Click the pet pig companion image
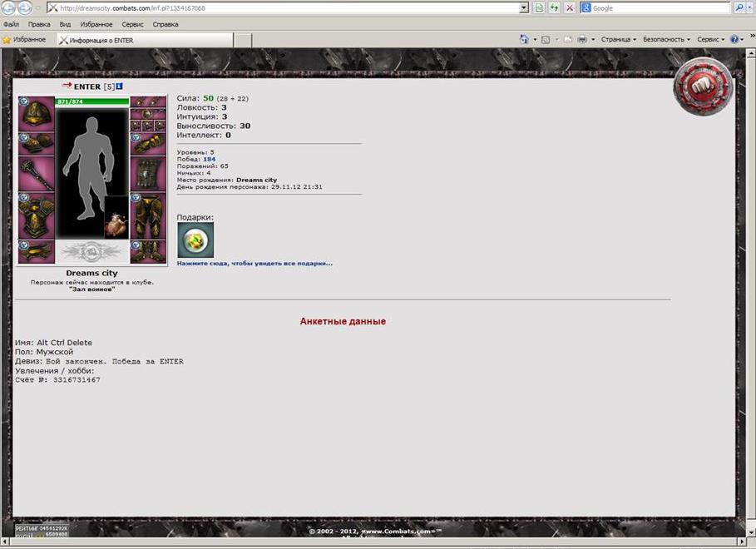Viewport: 756px width, 549px height. point(116,218)
